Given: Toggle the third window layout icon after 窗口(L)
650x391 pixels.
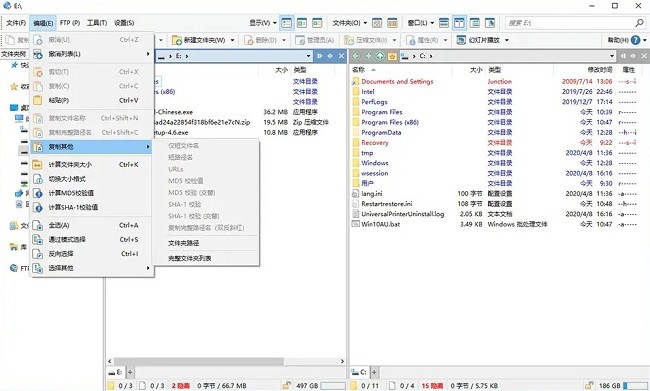Looking at the screenshot, I should coord(475,23).
